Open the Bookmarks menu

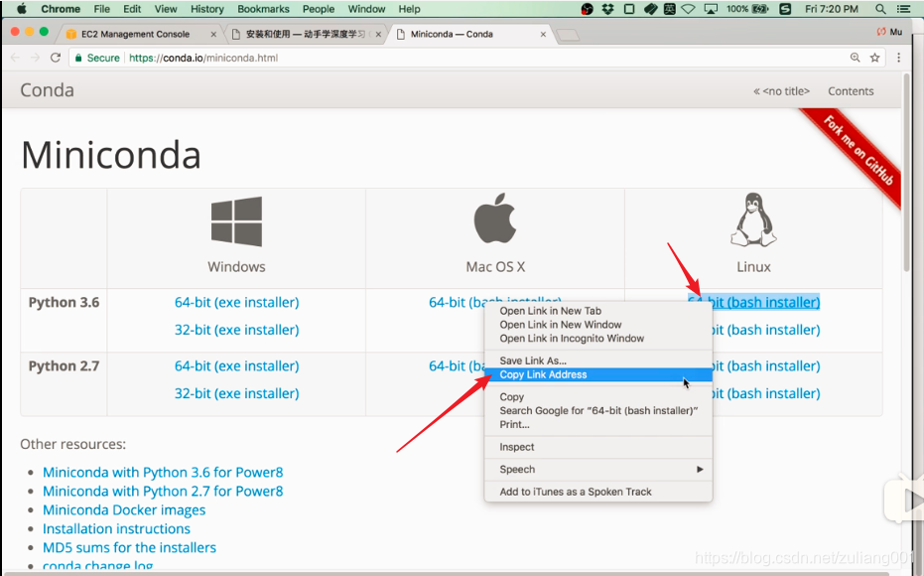point(263,9)
